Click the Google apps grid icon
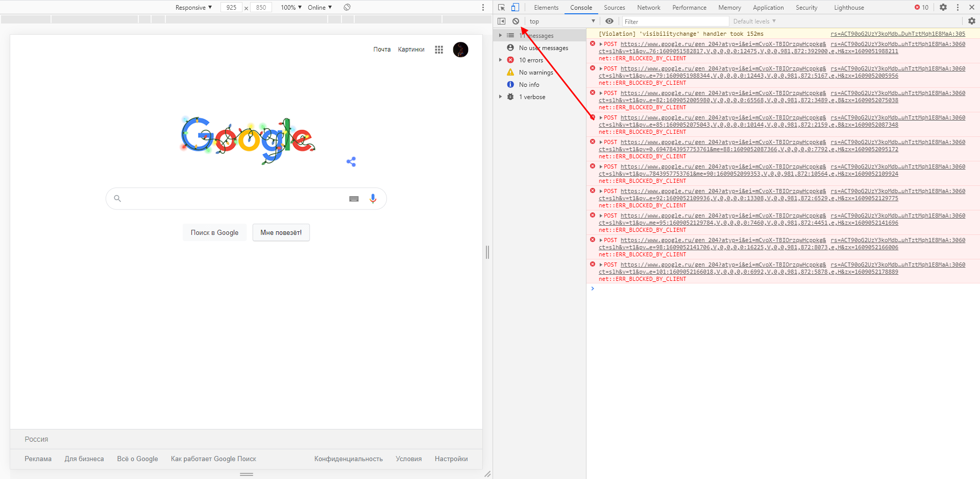This screenshot has height=479, width=980. [x=439, y=50]
